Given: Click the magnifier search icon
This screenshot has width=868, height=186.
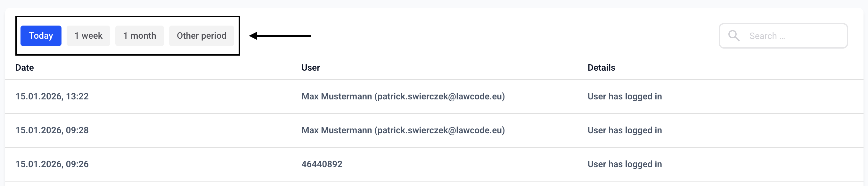Looking at the screenshot, I should click(733, 36).
